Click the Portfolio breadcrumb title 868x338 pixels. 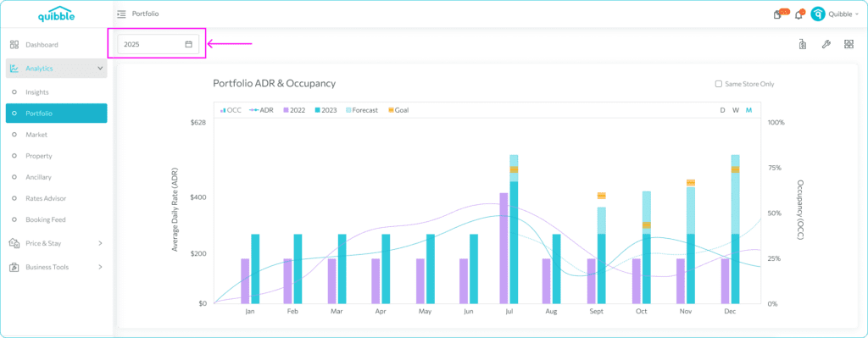click(146, 14)
